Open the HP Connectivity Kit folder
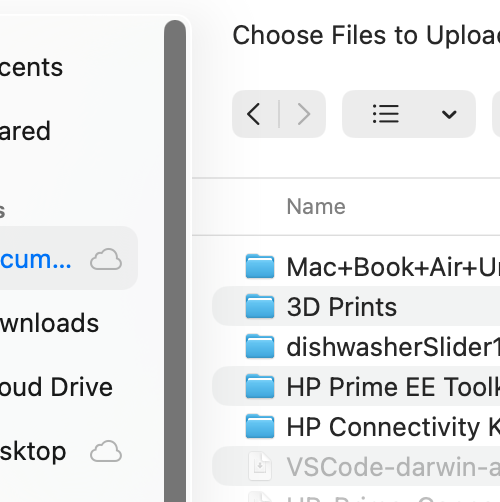The image size is (500, 502). 356,426
